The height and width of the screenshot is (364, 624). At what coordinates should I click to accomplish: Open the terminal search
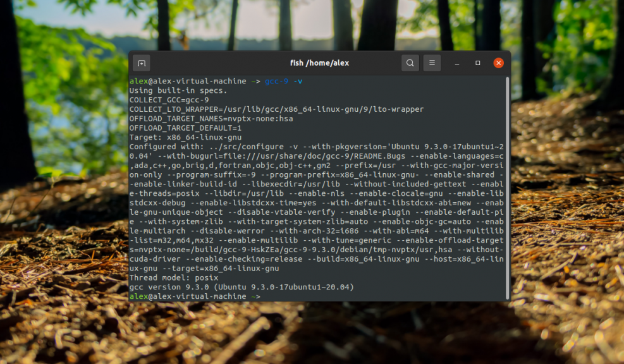(x=410, y=63)
